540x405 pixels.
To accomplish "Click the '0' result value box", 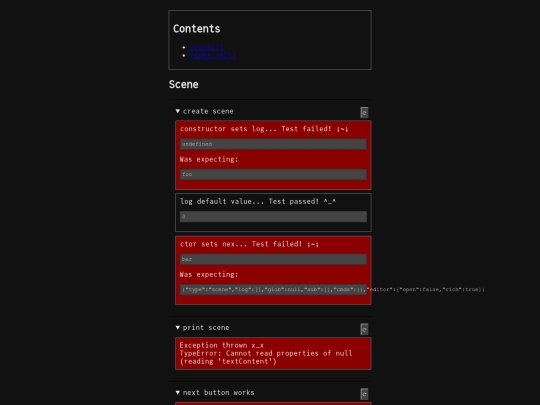I will (x=273, y=216).
